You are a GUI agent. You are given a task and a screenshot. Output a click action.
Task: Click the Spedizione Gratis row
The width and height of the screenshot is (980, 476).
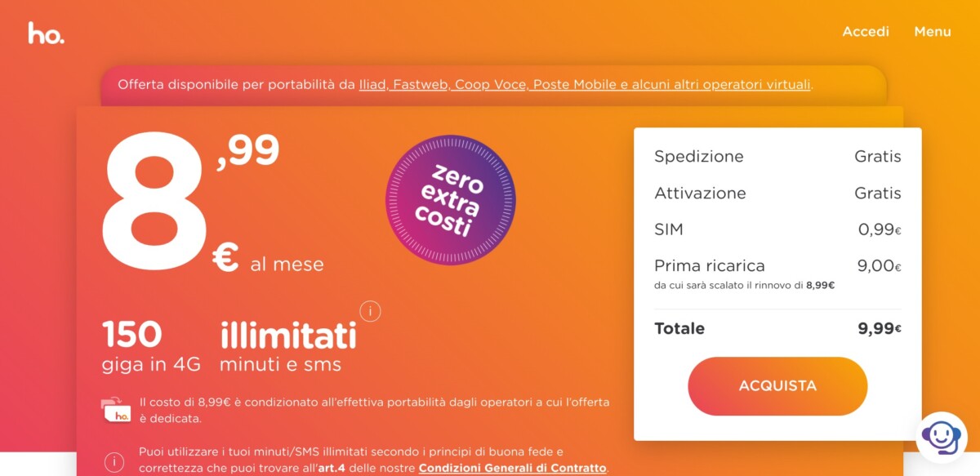click(777, 156)
